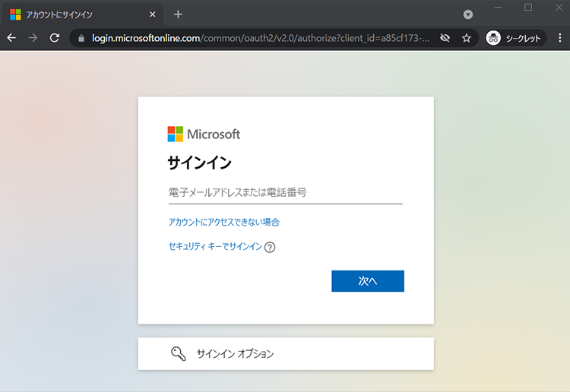Expand the tab search dropdown arrow
The height and width of the screenshot is (392, 570).
tap(468, 14)
